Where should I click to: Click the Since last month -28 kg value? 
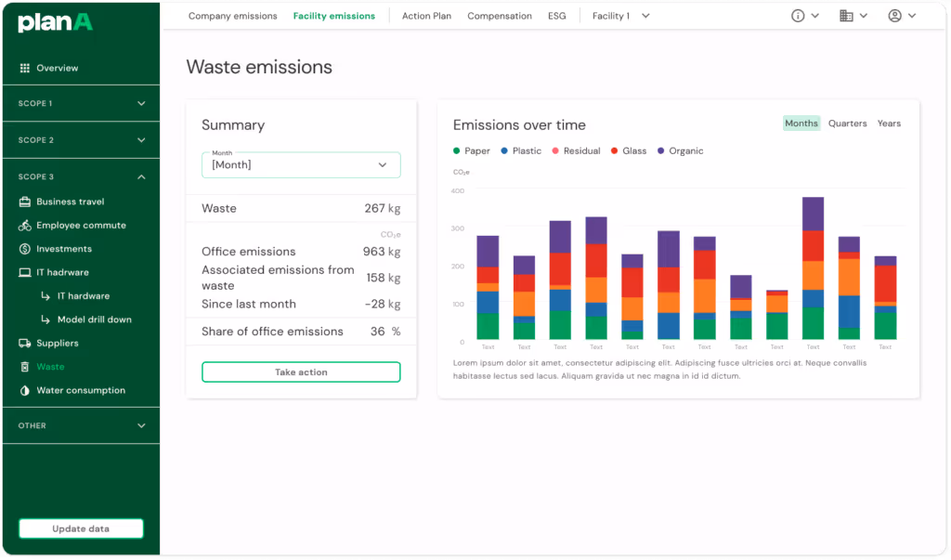coord(382,304)
